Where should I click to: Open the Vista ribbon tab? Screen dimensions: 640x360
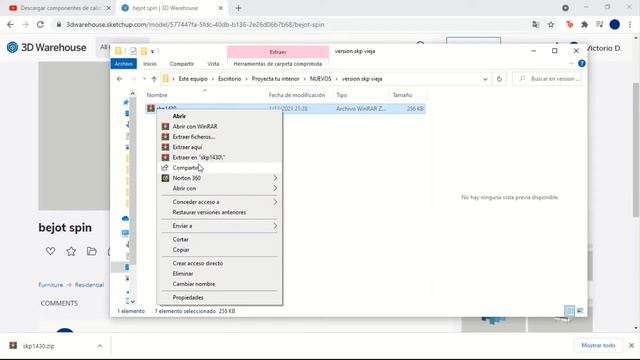point(213,64)
